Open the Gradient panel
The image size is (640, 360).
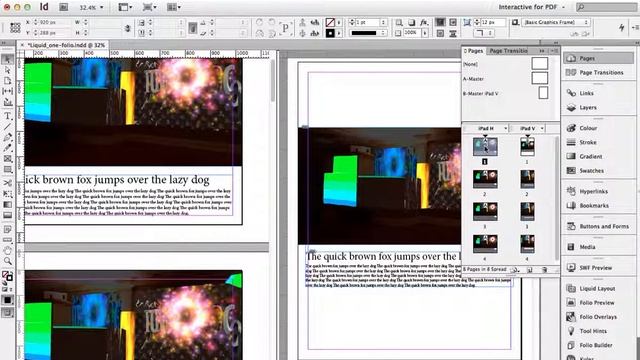[x=598, y=157]
